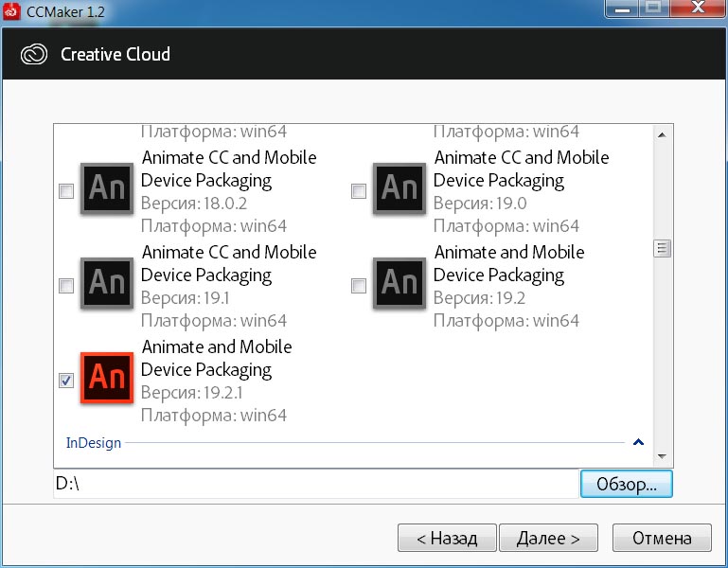The height and width of the screenshot is (568, 728).
Task: Click the Animate and Mobile Device Packaging 19.2.1 title
Action: point(217,358)
